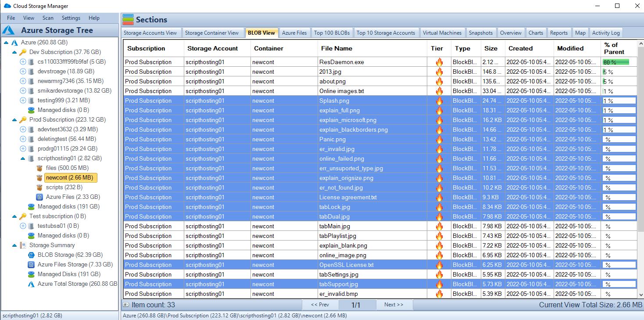
Task: Open the Activity Log tab
Action: (606, 32)
